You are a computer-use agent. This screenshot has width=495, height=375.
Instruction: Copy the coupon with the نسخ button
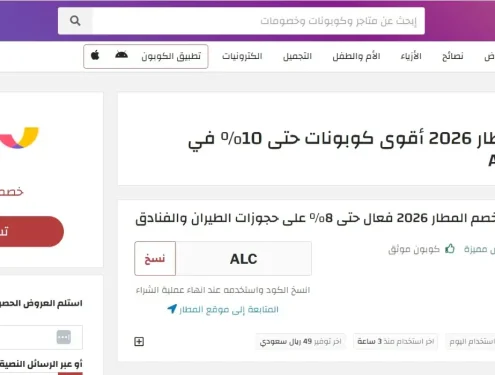pos(155,258)
